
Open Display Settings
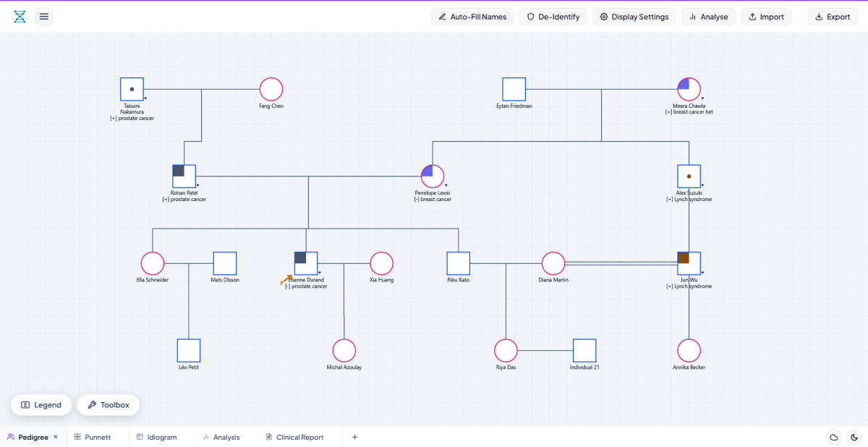(x=634, y=17)
